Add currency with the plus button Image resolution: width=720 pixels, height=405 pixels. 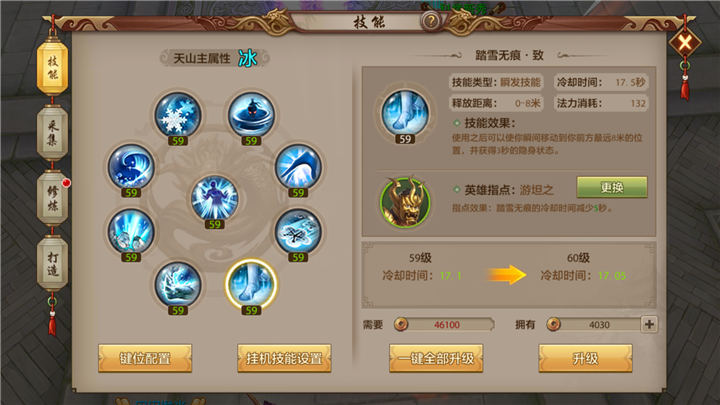[x=649, y=325]
